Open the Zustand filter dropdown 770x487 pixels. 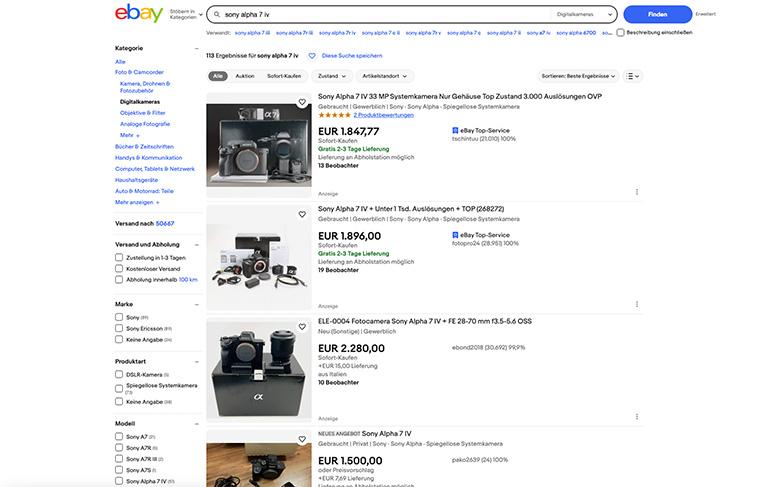click(332, 76)
